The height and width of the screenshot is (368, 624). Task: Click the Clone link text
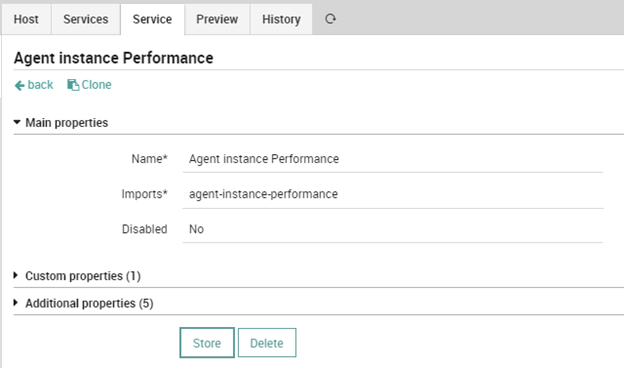click(96, 85)
